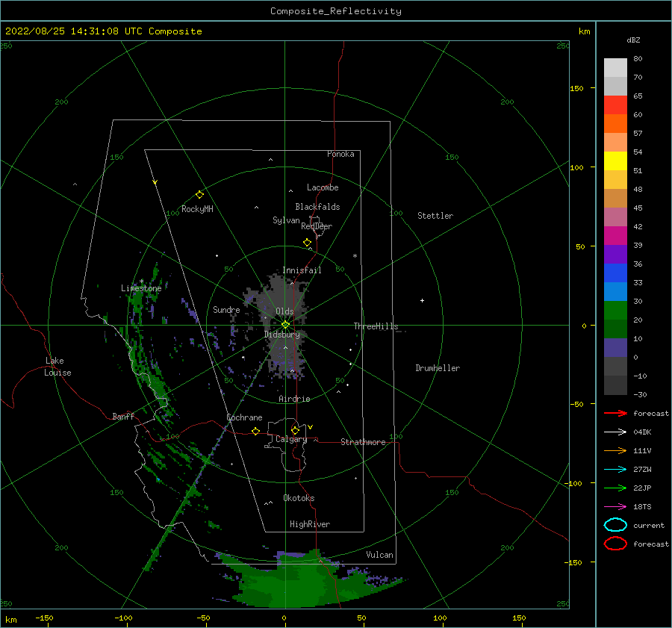Viewport: 672px width, 628px height.
Task: Select the cyan 27ZW arrow icon
Action: 615,470
